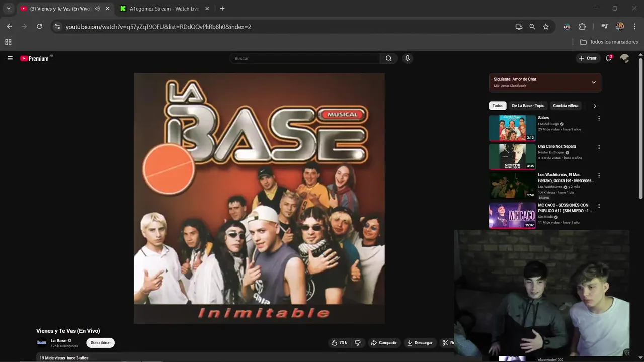Open YouTube account avatar menu
Screen dimensions: 644x362
pyautogui.click(x=625, y=58)
